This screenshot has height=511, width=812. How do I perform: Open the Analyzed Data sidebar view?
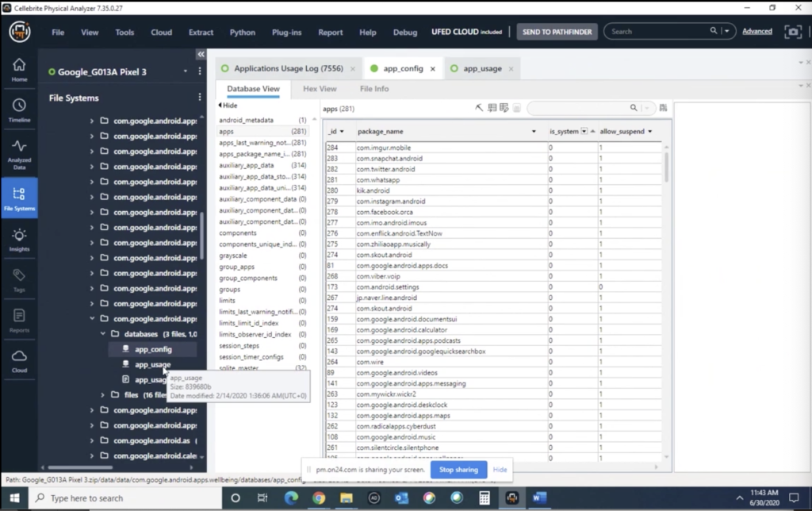(19, 155)
